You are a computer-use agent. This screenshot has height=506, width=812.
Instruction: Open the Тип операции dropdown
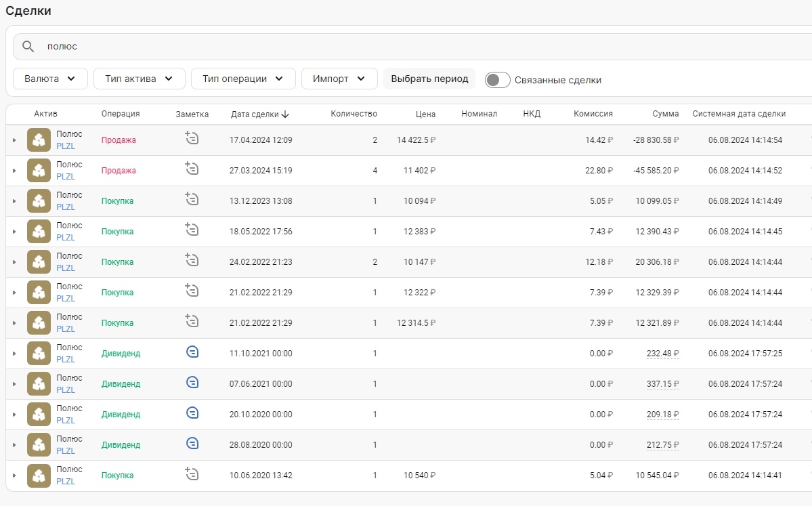(243, 79)
